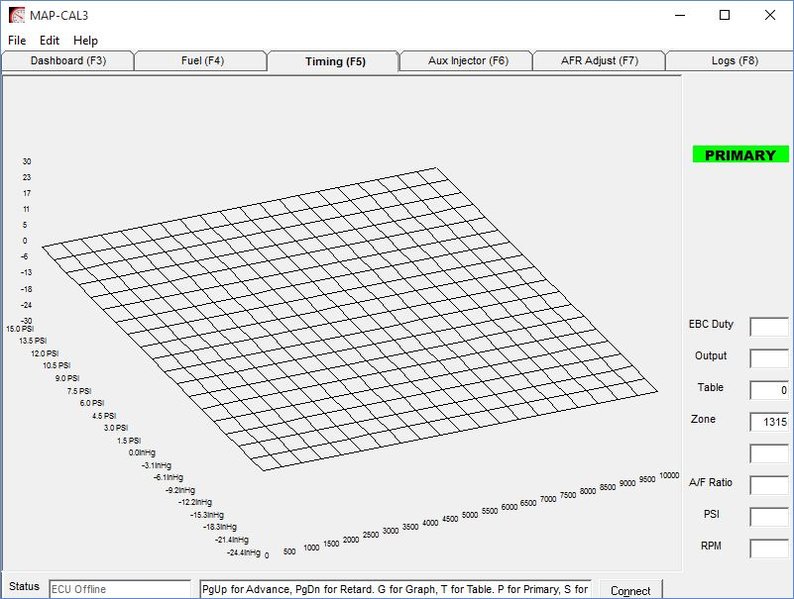Switch to the Dashboard (F3) tab
This screenshot has height=599, width=794.
[x=68, y=61]
